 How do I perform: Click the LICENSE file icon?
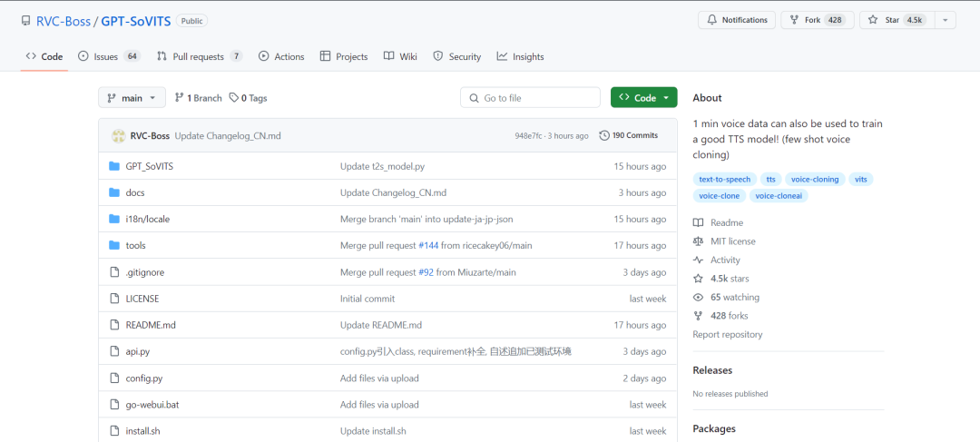click(x=113, y=299)
